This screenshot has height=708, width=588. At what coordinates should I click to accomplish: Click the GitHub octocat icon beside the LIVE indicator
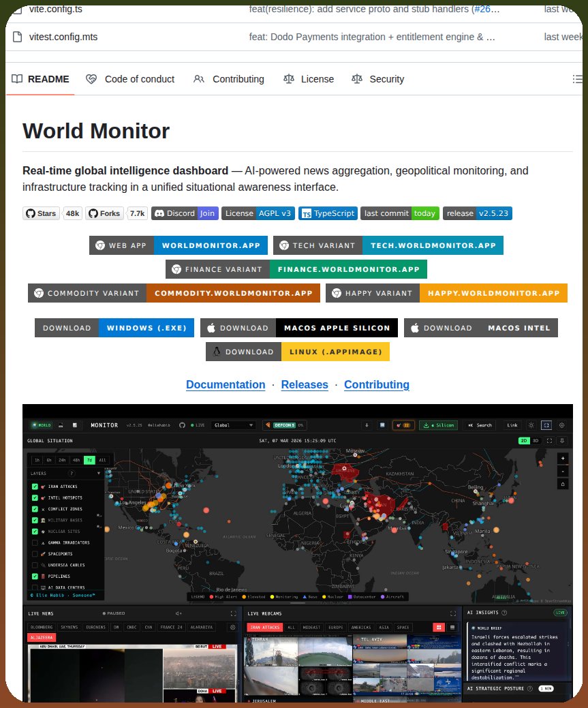click(x=183, y=425)
